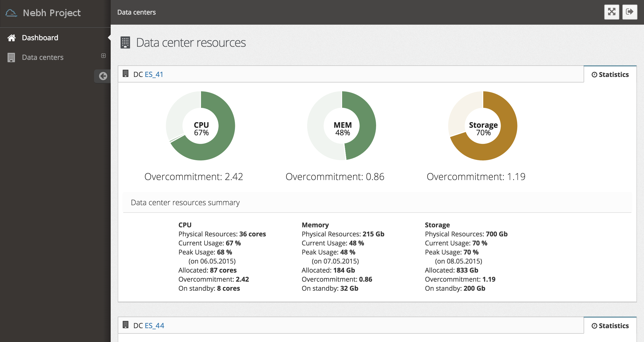The height and width of the screenshot is (342, 644).
Task: Open the ES_44 data center link
Action: pyautogui.click(x=154, y=326)
